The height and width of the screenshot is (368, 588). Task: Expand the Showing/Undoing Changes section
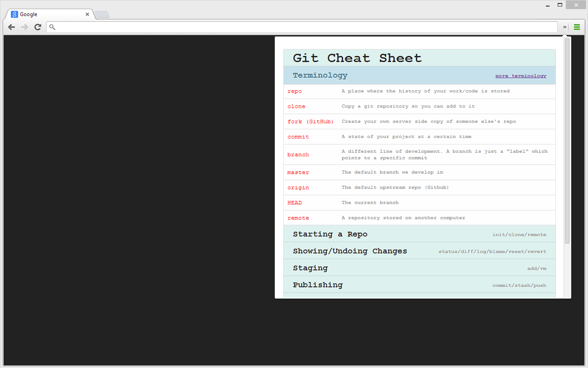click(350, 251)
